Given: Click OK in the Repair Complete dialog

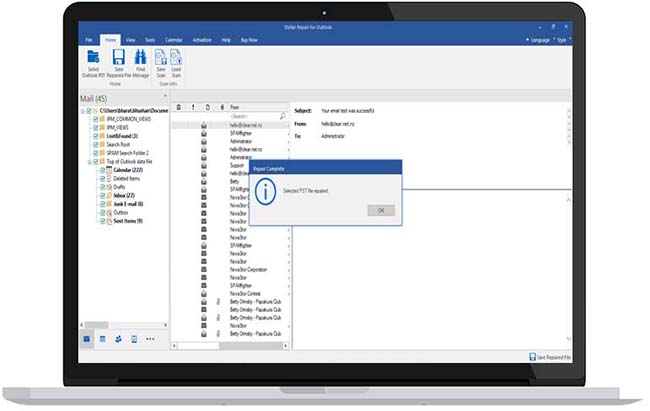Looking at the screenshot, I should pos(381,211).
